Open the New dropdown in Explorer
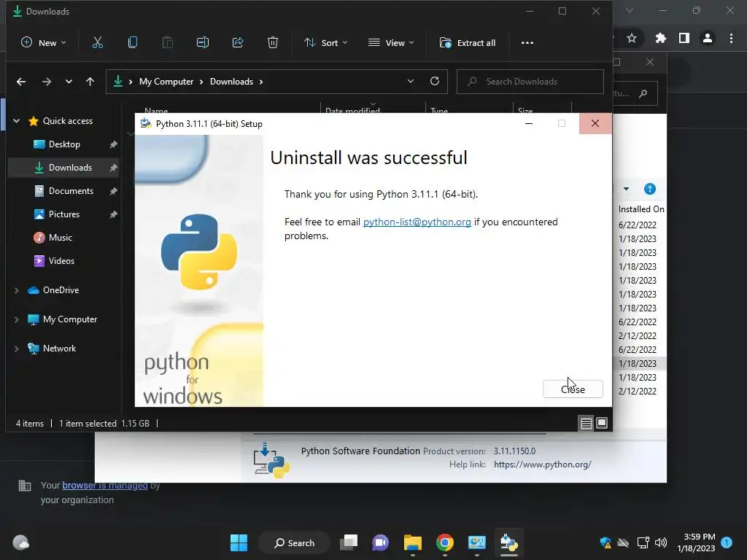747x560 pixels. (x=43, y=42)
